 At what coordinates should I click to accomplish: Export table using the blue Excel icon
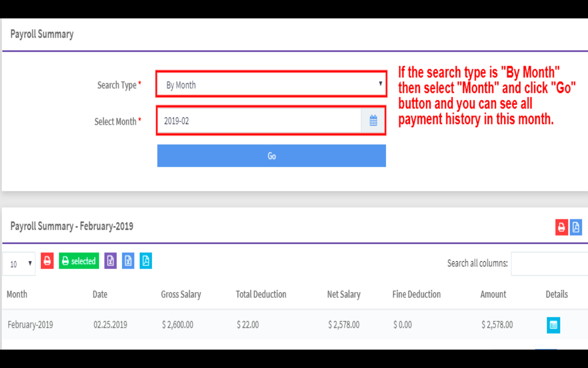click(x=128, y=261)
